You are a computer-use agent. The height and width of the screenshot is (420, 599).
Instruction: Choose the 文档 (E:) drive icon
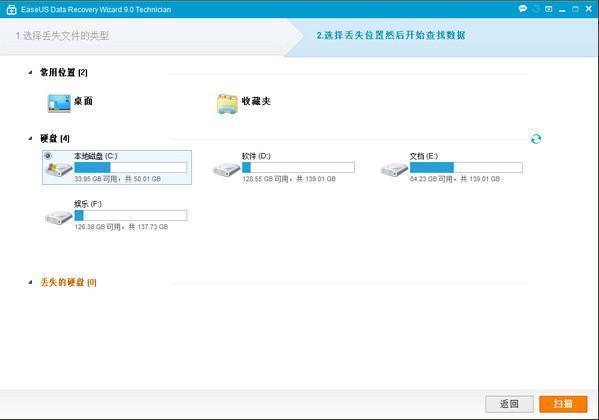click(395, 169)
